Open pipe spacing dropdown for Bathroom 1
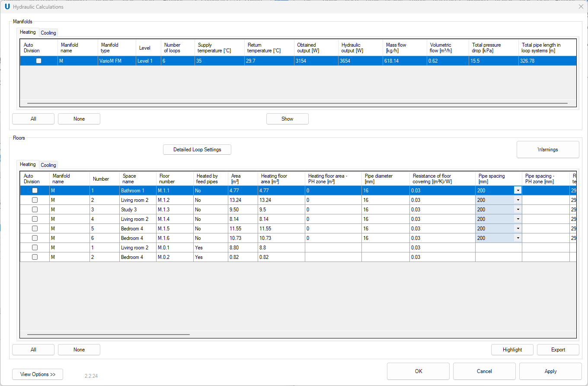Image resolution: width=588 pixels, height=386 pixels. pos(518,191)
